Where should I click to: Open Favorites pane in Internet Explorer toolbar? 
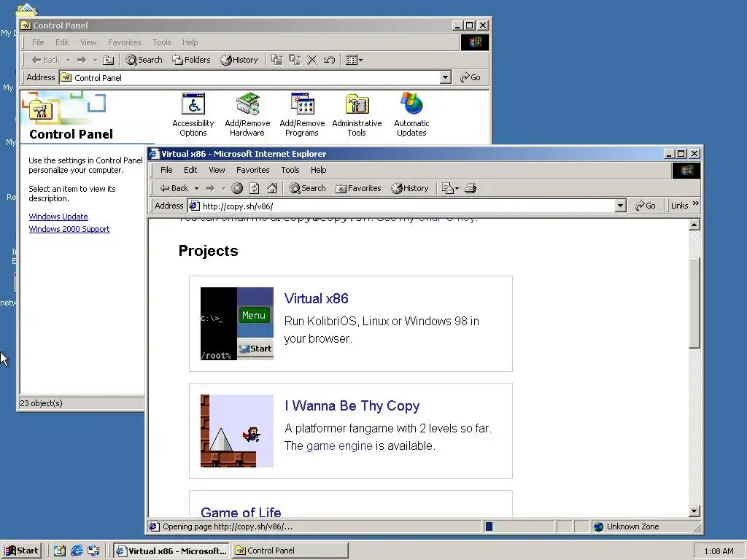pos(358,188)
